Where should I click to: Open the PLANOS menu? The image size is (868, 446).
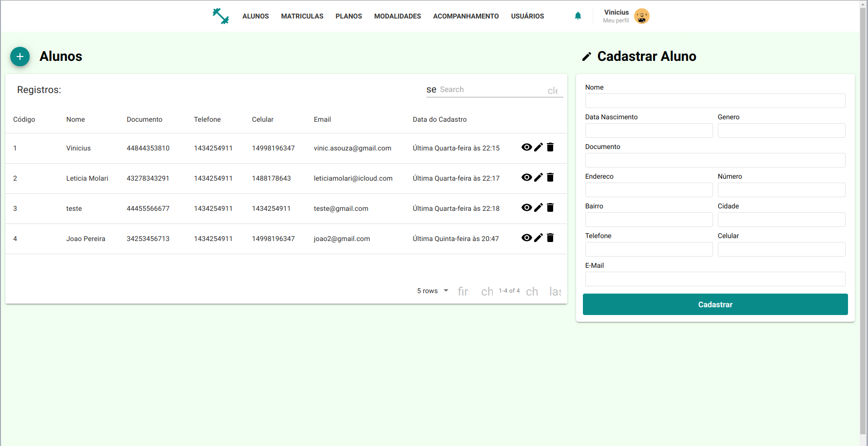coord(348,16)
